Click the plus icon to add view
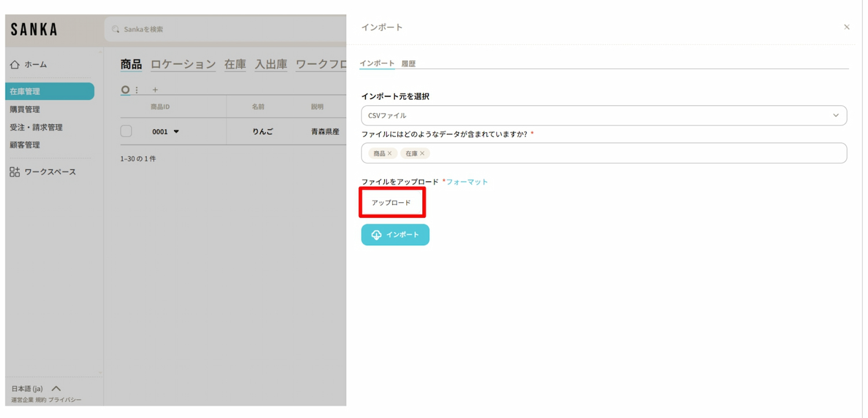 [x=155, y=90]
